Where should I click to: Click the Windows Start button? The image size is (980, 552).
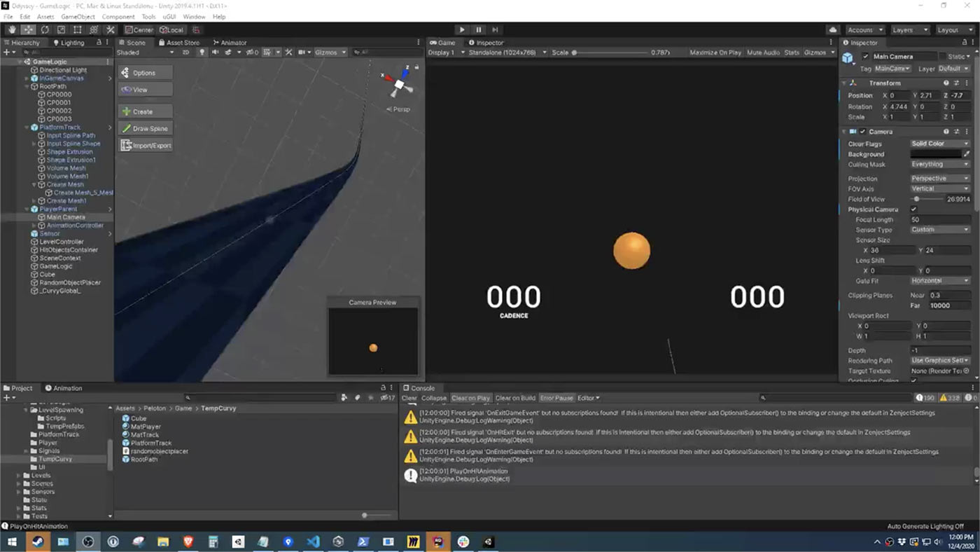click(12, 541)
